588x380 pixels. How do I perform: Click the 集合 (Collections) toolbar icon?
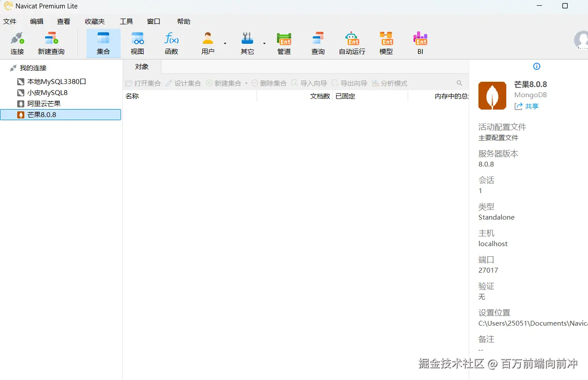[103, 43]
